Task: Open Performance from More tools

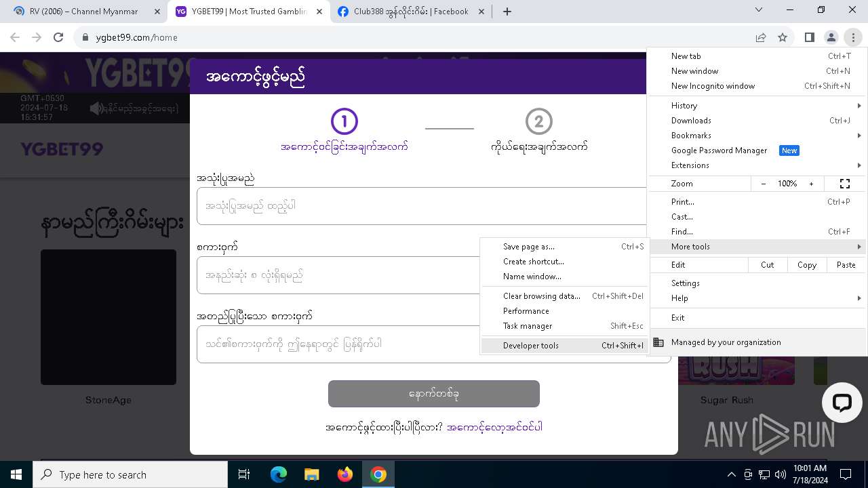Action: (x=564, y=311)
